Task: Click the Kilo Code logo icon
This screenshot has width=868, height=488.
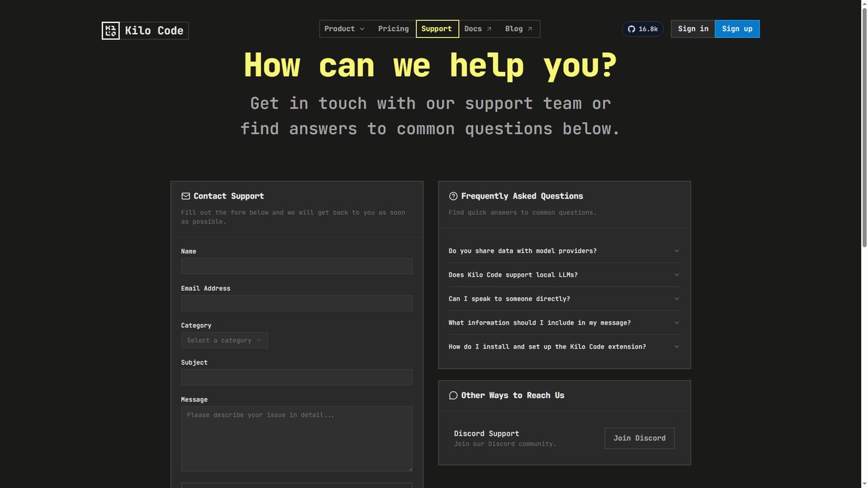Action: coord(111,30)
